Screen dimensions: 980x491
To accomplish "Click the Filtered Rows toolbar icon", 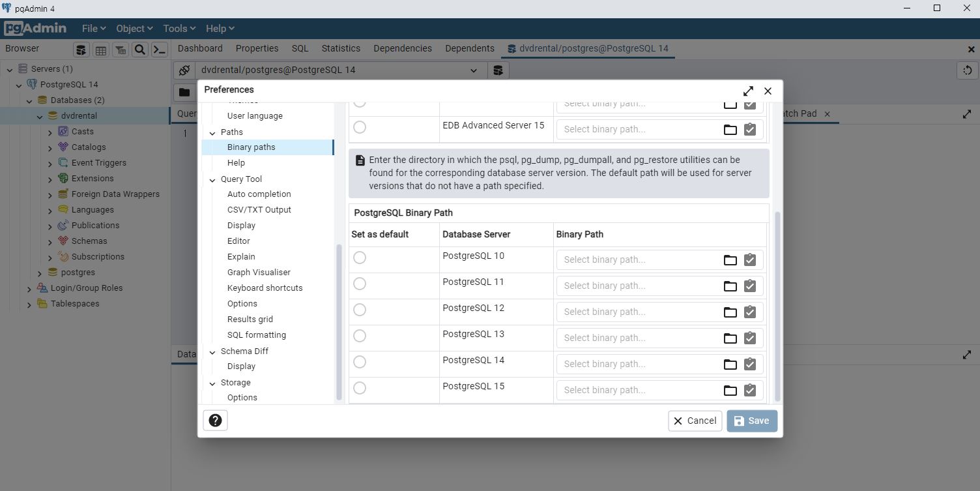I will [121, 50].
